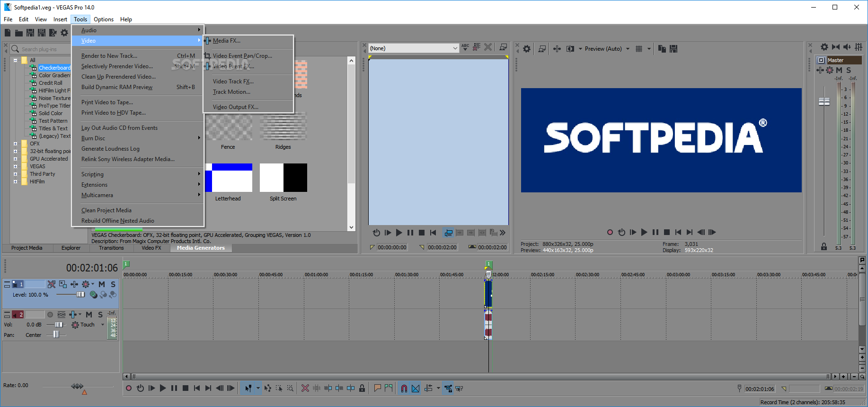The height and width of the screenshot is (407, 868).
Task: Open Touch automation mode dropdown on track 2
Action: 103,325
